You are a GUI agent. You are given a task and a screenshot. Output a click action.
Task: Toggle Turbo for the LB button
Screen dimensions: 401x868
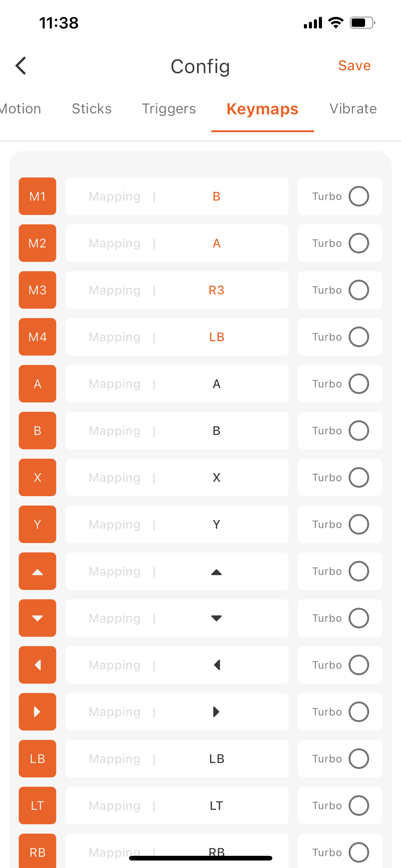(359, 759)
